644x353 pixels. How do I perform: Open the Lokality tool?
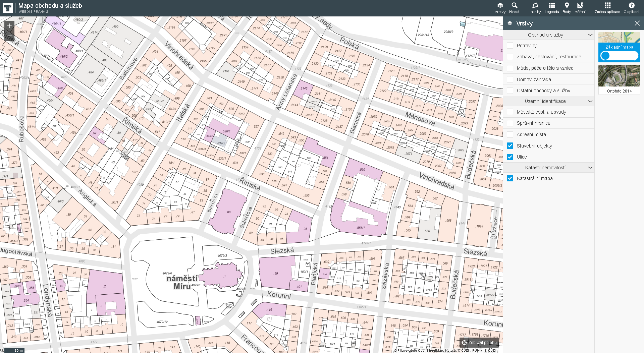click(535, 8)
